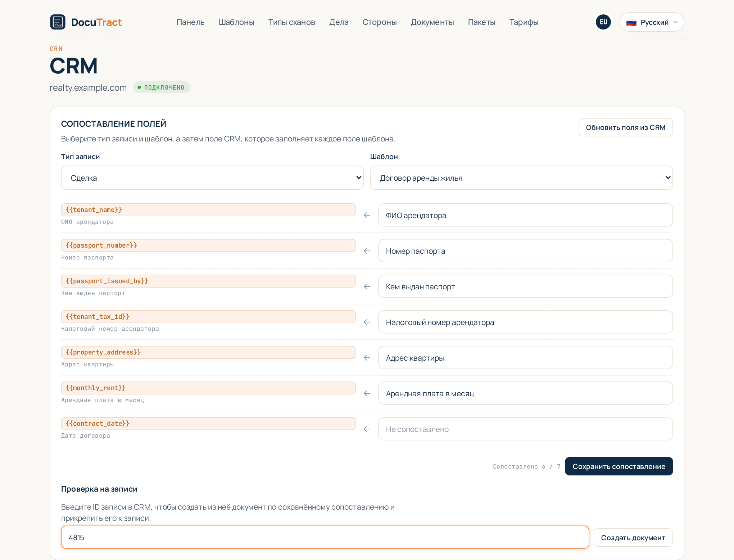Open the Шаблоны menu item

click(236, 22)
